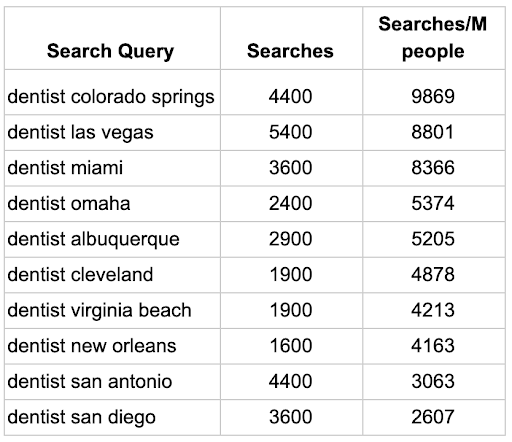The width and height of the screenshot is (512, 442).
Task: Click the 8366 value for miami
Action: [x=434, y=168]
